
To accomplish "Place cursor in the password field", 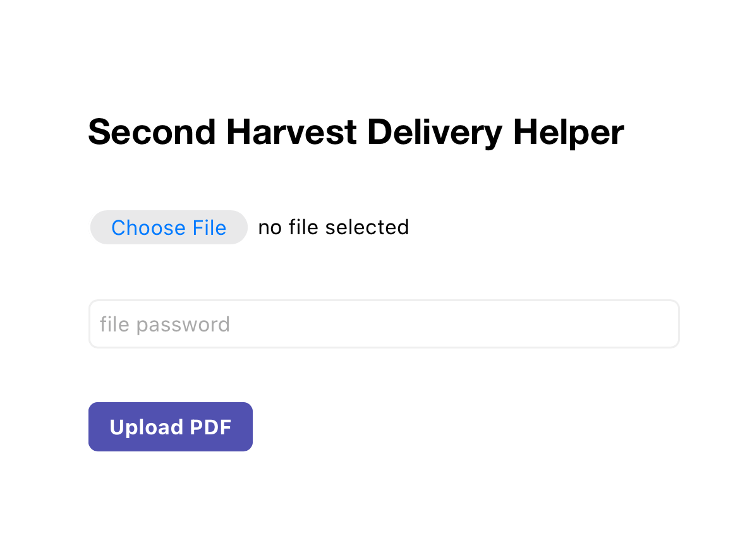I will 384,324.
